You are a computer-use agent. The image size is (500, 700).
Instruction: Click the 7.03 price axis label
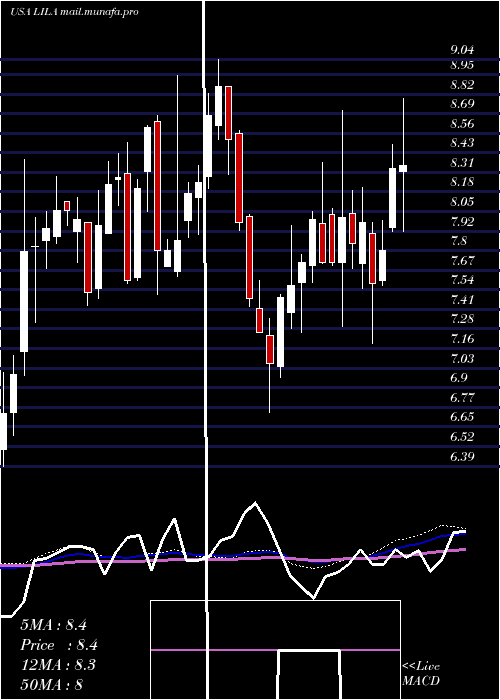(462, 358)
